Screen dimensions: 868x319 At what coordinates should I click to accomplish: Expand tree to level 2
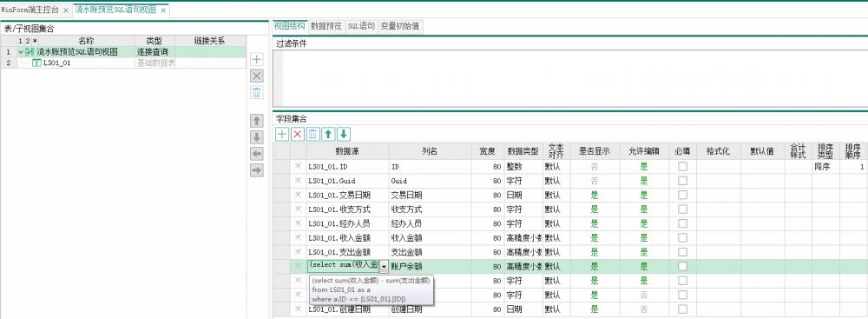(x=27, y=41)
